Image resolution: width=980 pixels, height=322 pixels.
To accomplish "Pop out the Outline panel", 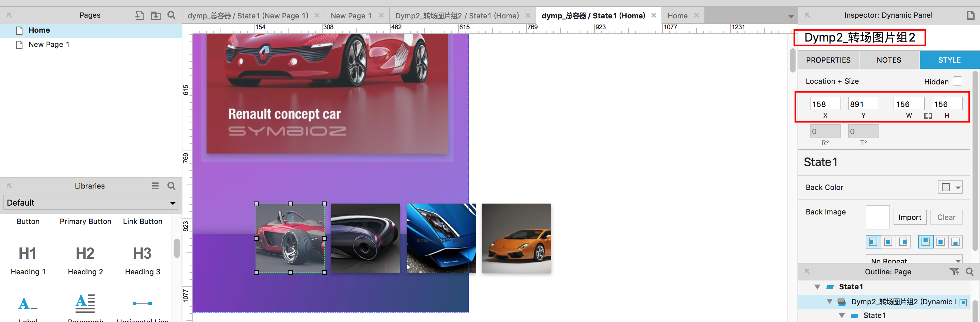I will (807, 272).
